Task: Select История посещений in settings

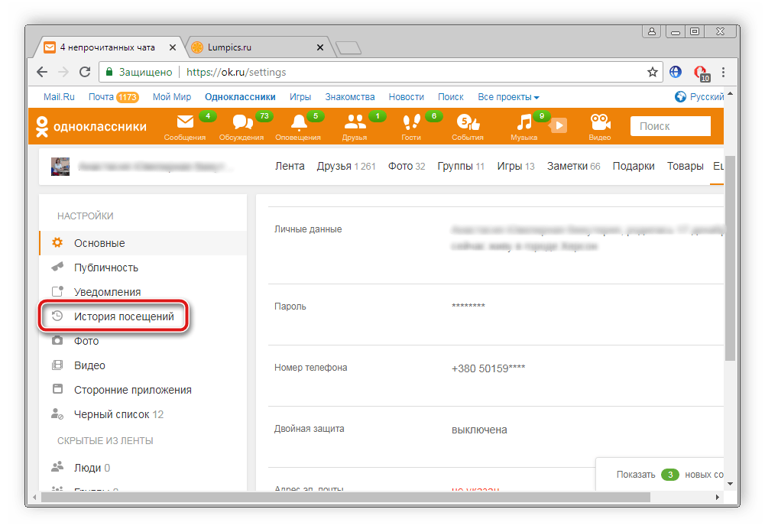Action: click(x=124, y=316)
